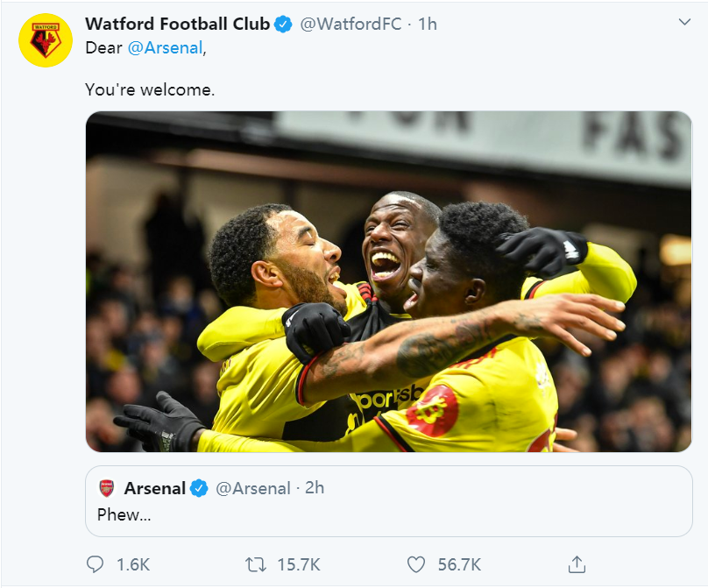Open the @Arsenal mention link

pyautogui.click(x=166, y=48)
